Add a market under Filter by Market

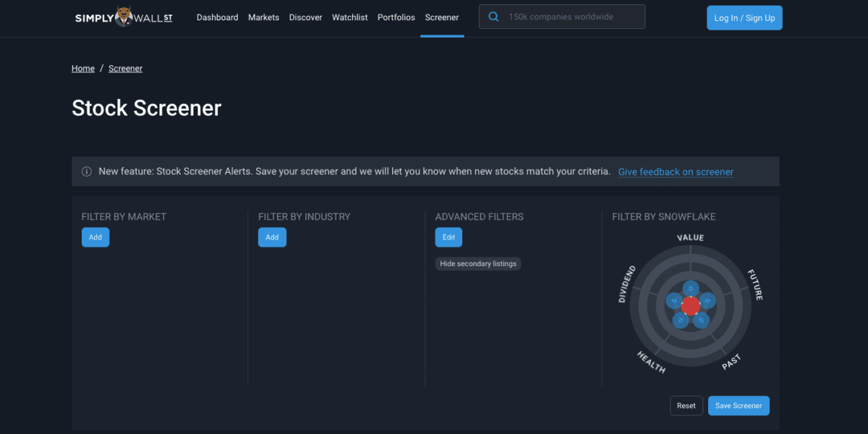(95, 237)
